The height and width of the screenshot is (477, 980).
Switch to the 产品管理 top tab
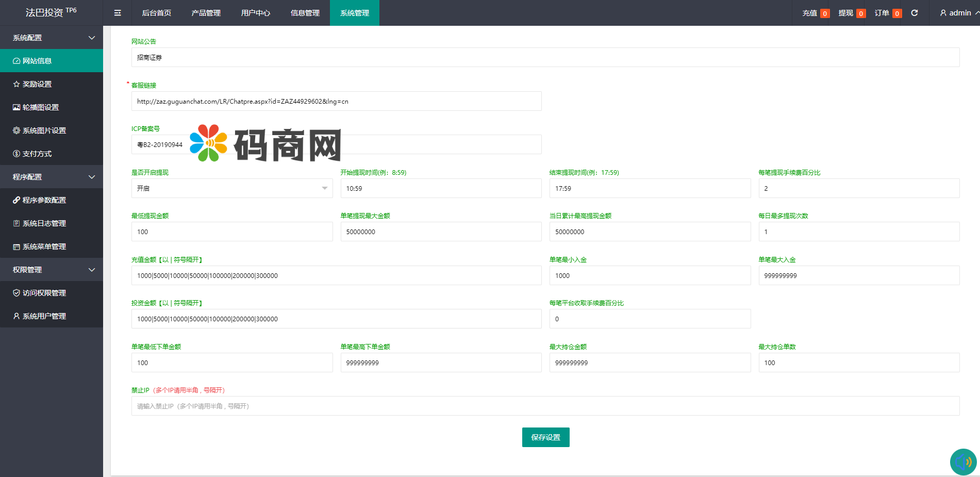(x=206, y=13)
